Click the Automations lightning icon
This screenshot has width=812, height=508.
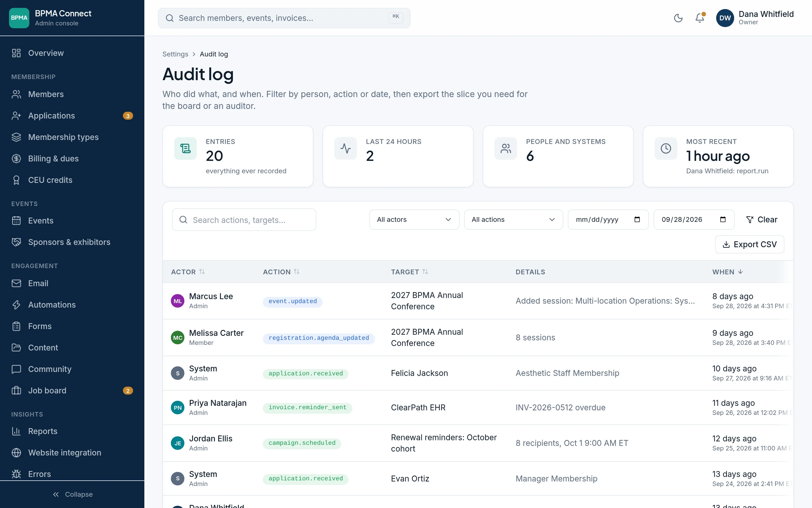click(x=16, y=305)
